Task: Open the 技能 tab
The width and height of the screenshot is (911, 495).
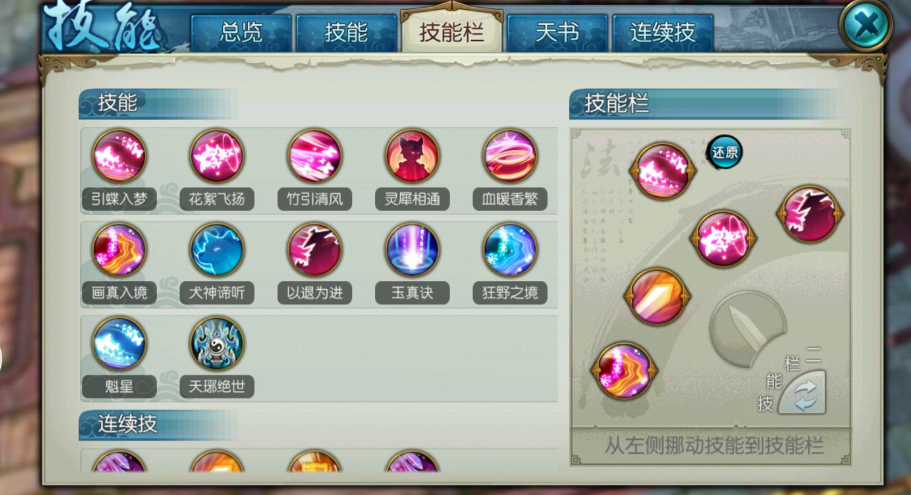Action: click(346, 33)
